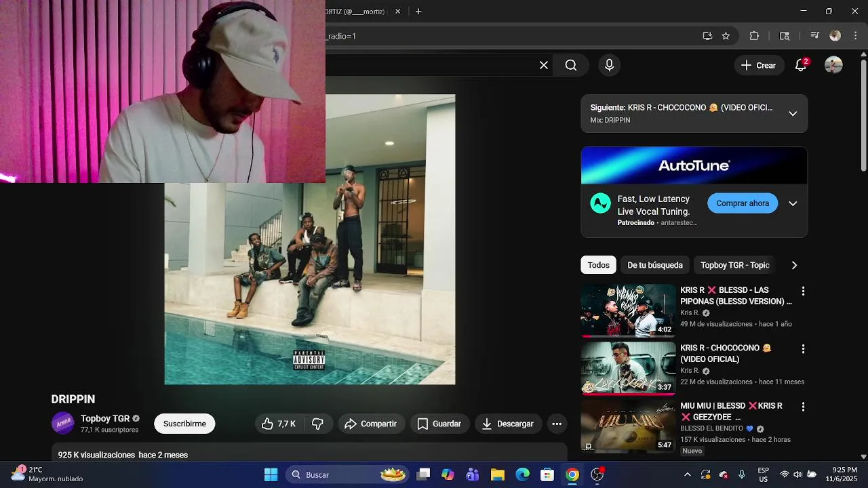
Task: Open Task View on the taskbar
Action: pos(423,474)
